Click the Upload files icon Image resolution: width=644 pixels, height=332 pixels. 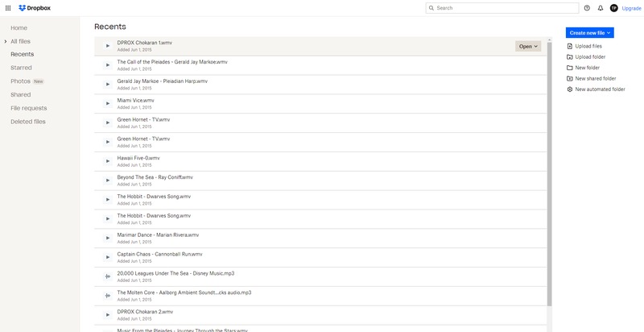pyautogui.click(x=569, y=46)
